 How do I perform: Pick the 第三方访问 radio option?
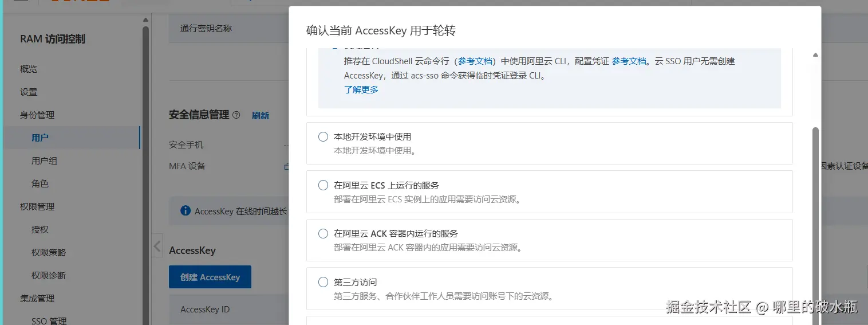coord(323,282)
